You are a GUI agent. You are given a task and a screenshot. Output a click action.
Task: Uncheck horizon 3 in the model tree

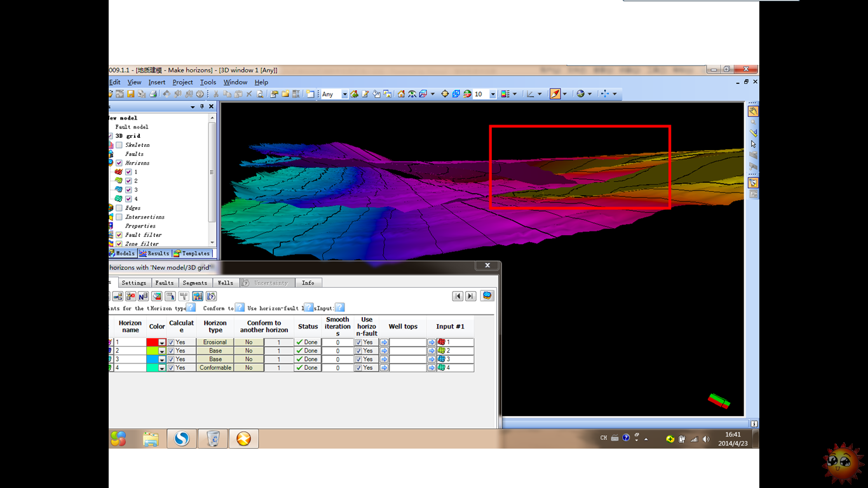coord(128,190)
